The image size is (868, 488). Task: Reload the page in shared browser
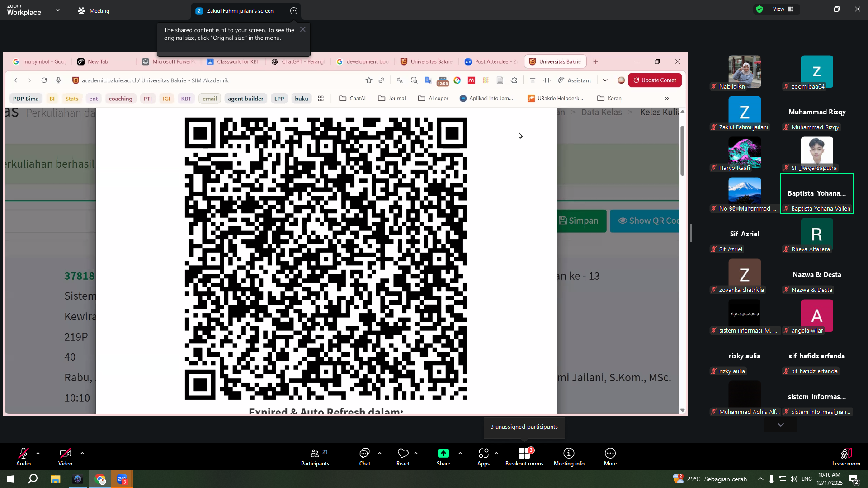click(44, 80)
